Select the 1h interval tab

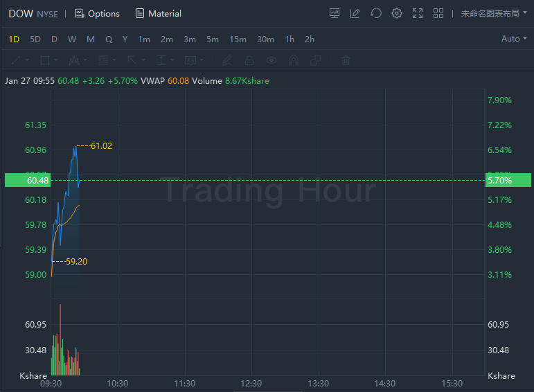click(290, 39)
